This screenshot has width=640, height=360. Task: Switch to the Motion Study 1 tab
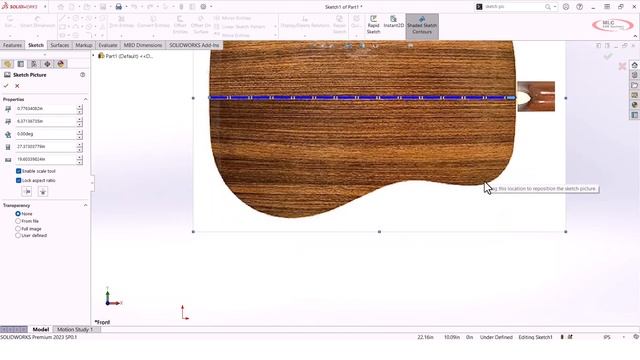pyautogui.click(x=75, y=329)
